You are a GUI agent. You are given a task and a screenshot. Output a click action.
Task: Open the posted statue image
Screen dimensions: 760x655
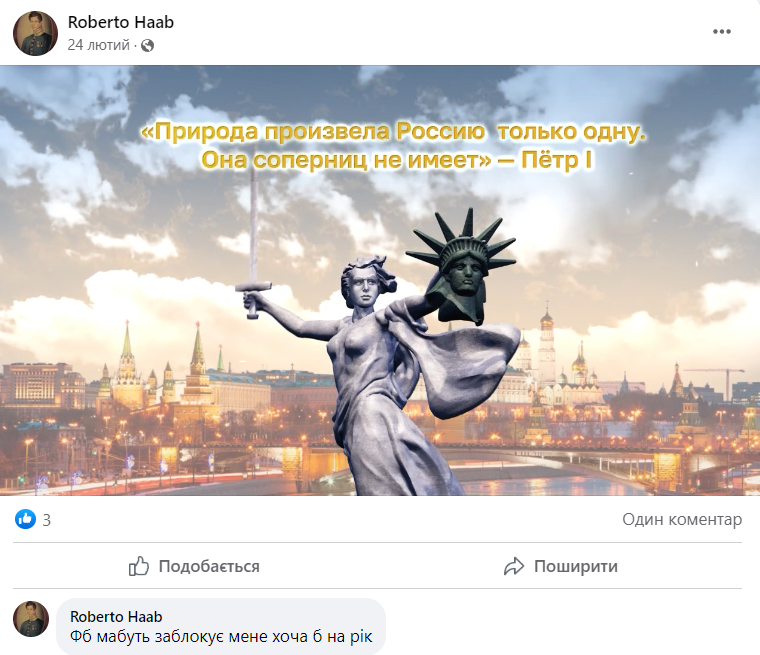pyautogui.click(x=380, y=280)
